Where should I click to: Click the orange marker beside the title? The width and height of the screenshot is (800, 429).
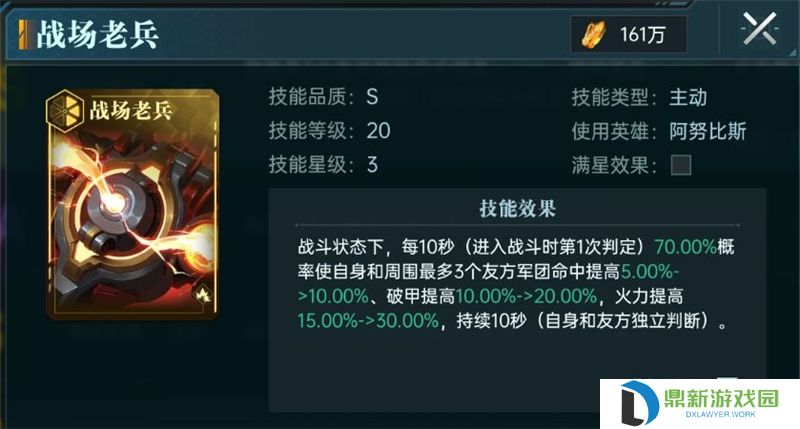(23, 35)
